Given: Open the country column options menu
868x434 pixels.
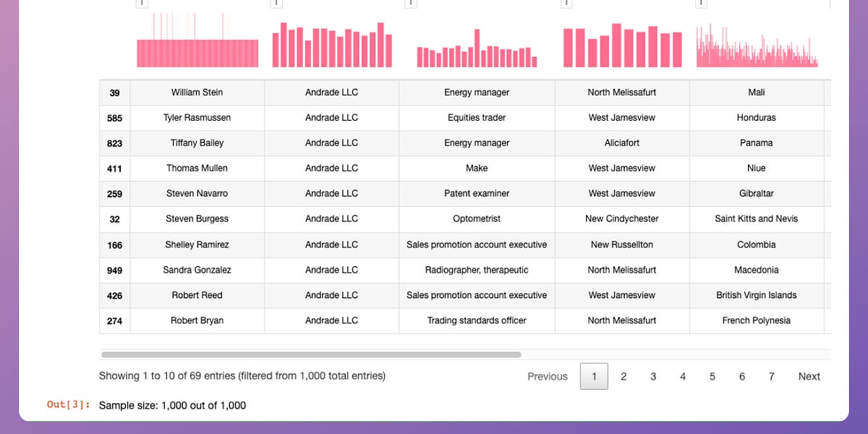Looking at the screenshot, I should pos(700,4).
